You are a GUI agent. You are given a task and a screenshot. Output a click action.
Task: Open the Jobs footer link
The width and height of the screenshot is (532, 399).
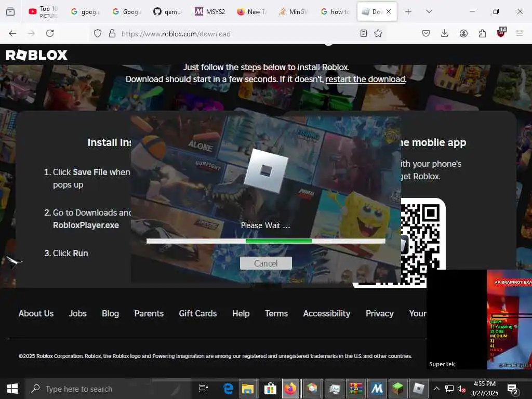[x=78, y=313]
